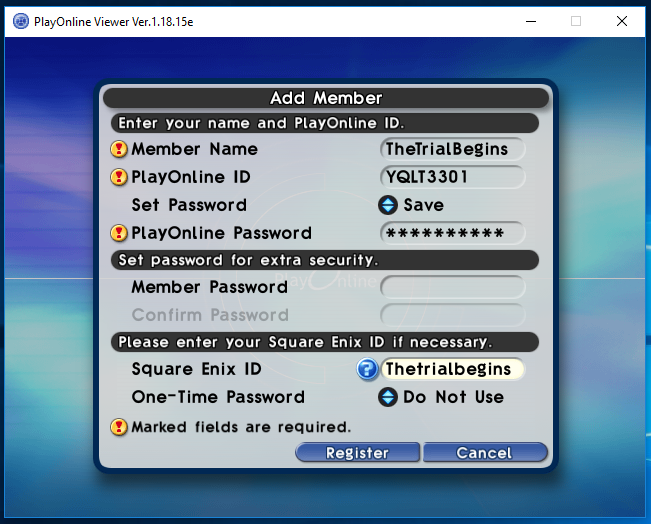Open the Square Enix ID help icon

point(367,369)
